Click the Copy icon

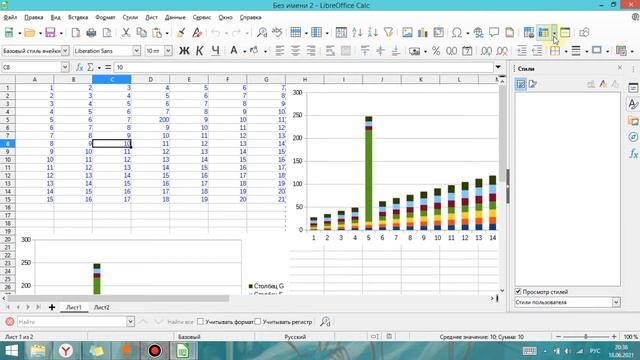pos(141,33)
